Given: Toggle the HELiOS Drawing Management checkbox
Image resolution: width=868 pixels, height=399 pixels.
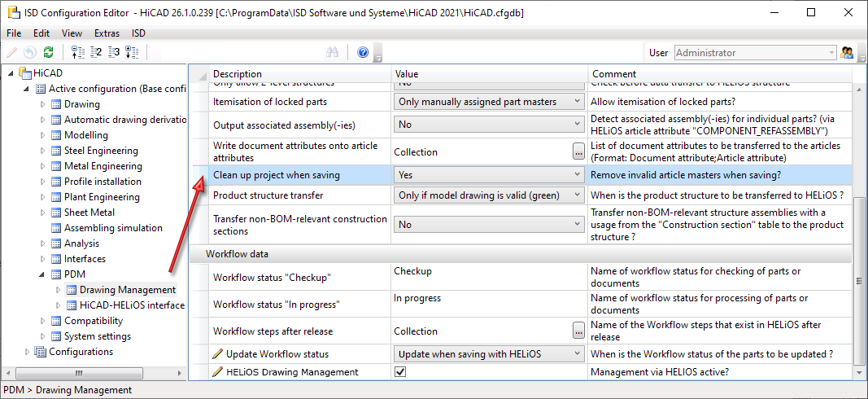Looking at the screenshot, I should tap(400, 372).
